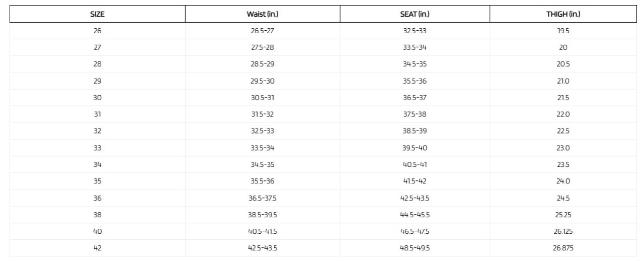The image size is (644, 261).
Task: Select size 40 row label
Action: point(97,232)
